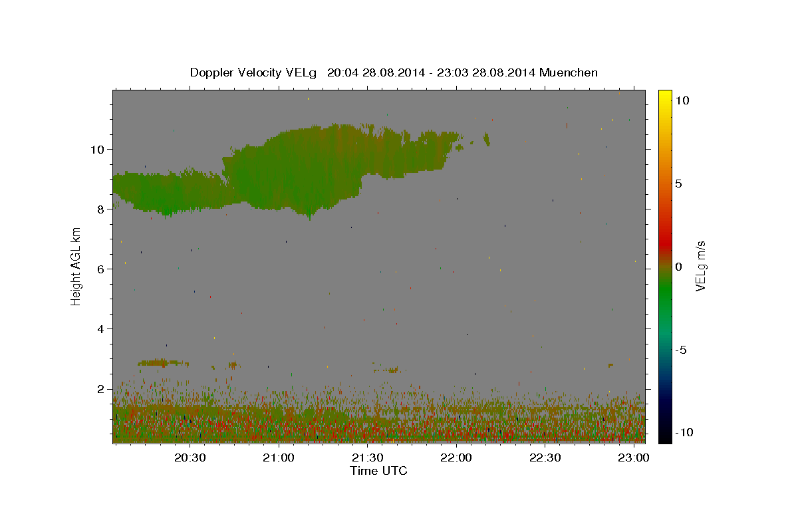Click the plot title 'Doppler Velocity VELg'
Screen dimensions: 798x532
click(254, 72)
